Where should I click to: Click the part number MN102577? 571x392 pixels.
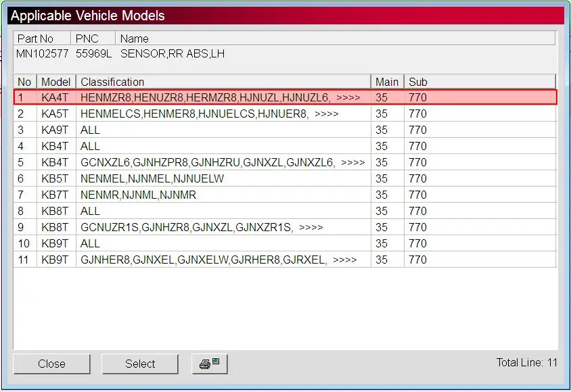pos(42,54)
